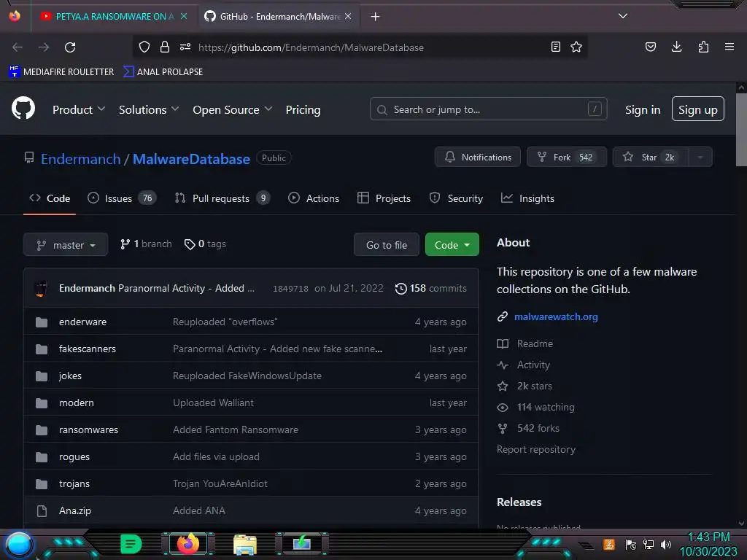The height and width of the screenshot is (560, 747).
Task: Open the Readme link in About
Action: (525, 343)
